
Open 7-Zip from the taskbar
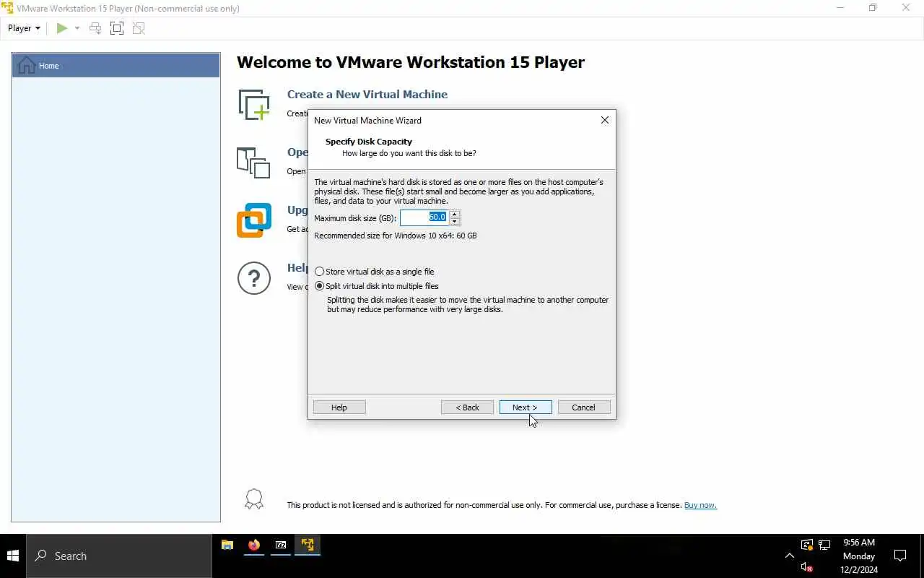[281, 545]
